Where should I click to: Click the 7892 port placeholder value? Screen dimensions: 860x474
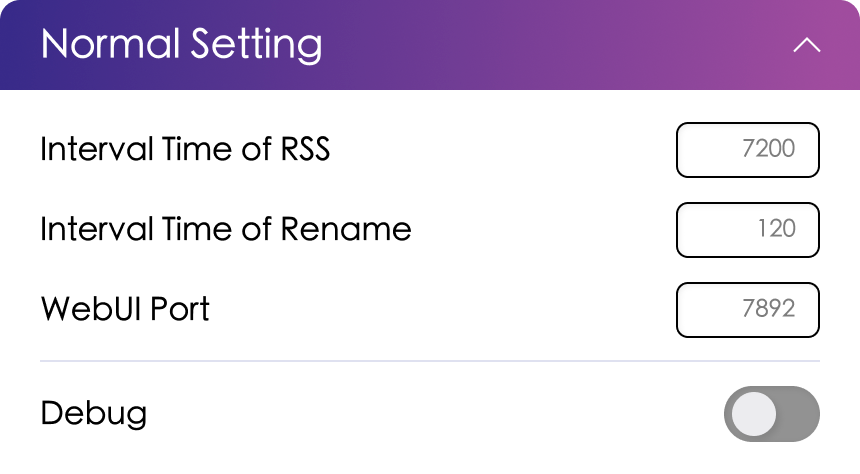point(769,310)
